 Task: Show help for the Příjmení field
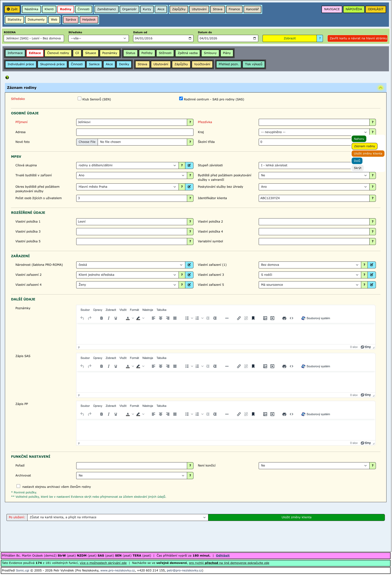pos(190,122)
